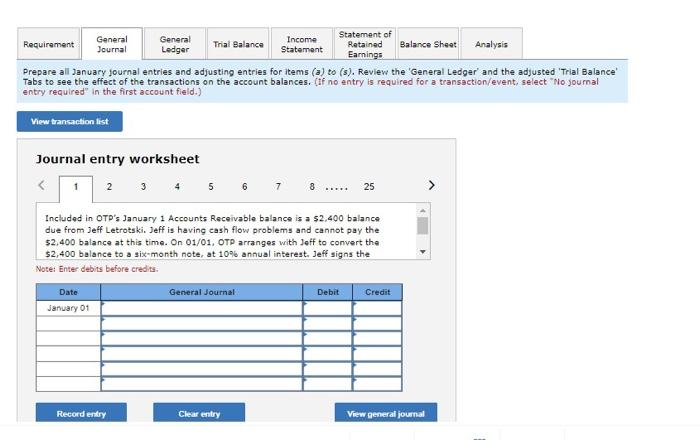The image size is (700, 440).
Task: Go to journal entry 6
Action: point(245,187)
